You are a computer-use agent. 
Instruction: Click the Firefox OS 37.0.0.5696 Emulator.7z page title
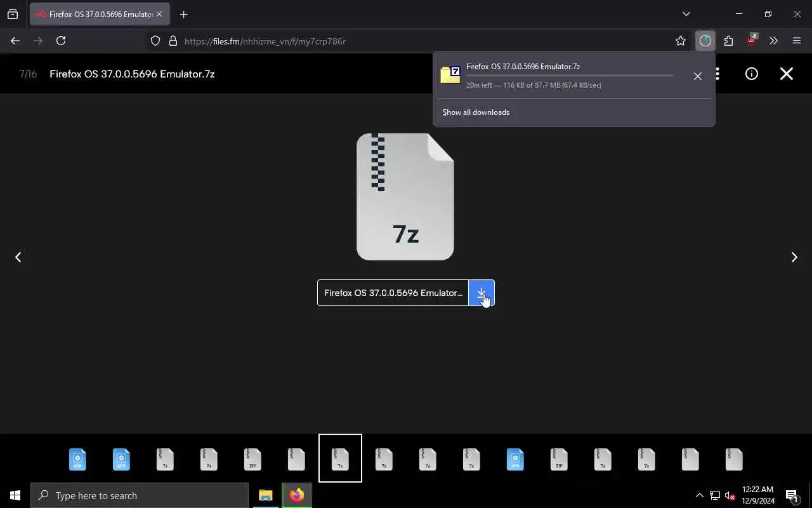(132, 74)
